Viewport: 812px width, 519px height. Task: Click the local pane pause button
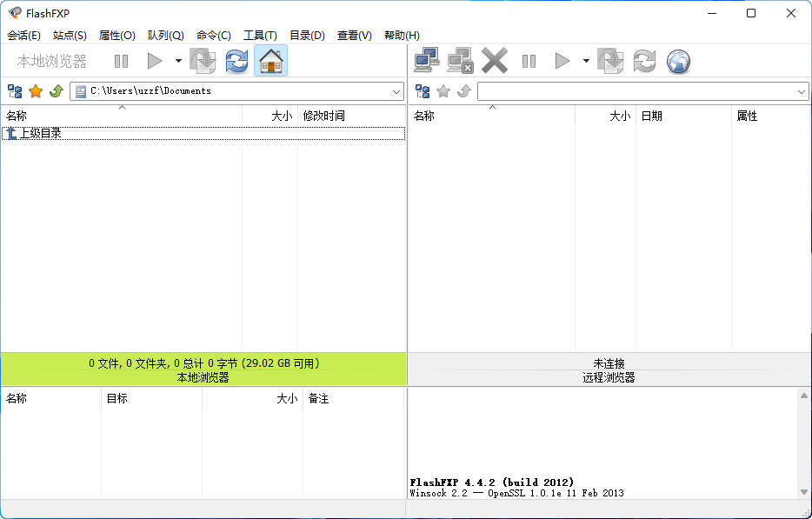(x=121, y=61)
